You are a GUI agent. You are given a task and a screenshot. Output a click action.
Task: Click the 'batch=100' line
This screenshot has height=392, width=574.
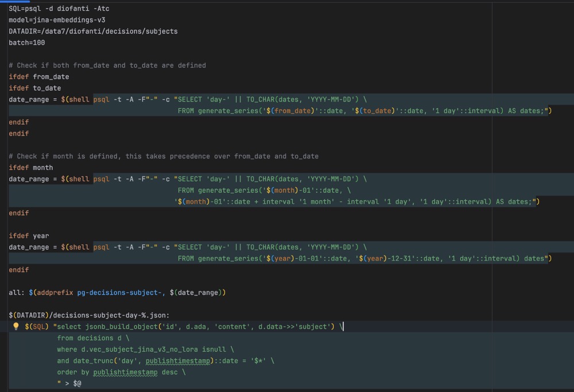point(27,42)
